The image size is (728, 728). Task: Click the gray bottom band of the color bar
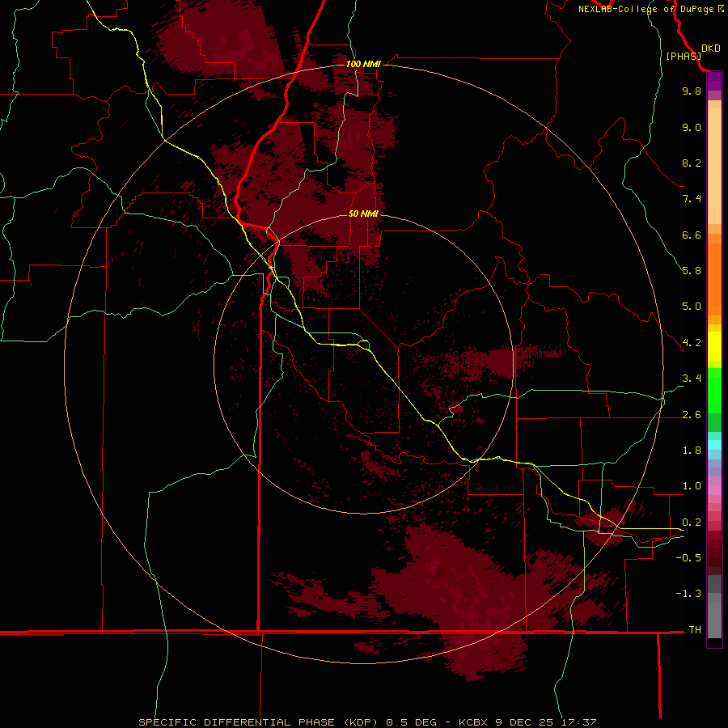coord(714,620)
